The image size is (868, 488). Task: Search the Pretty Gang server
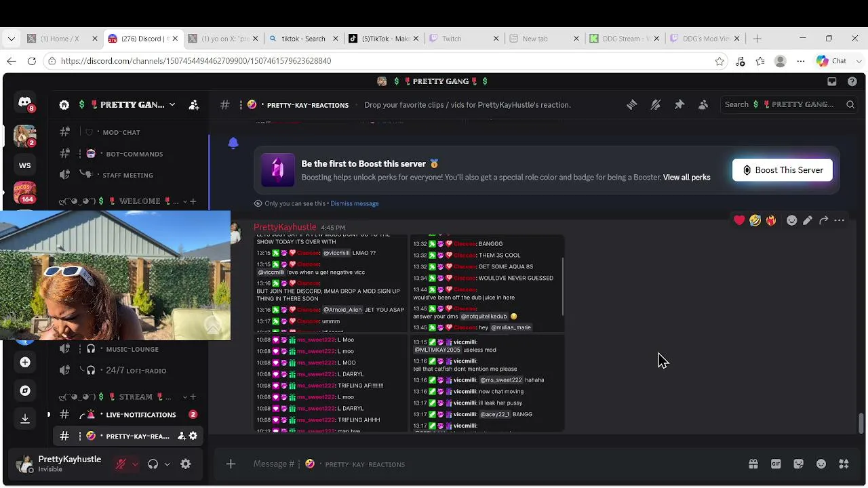point(789,104)
